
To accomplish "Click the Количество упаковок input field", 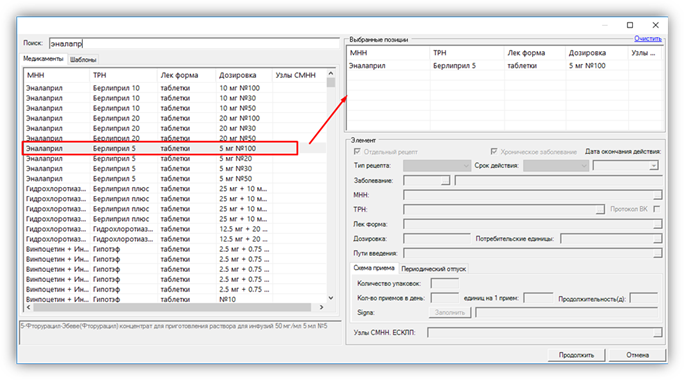I will click(445, 284).
